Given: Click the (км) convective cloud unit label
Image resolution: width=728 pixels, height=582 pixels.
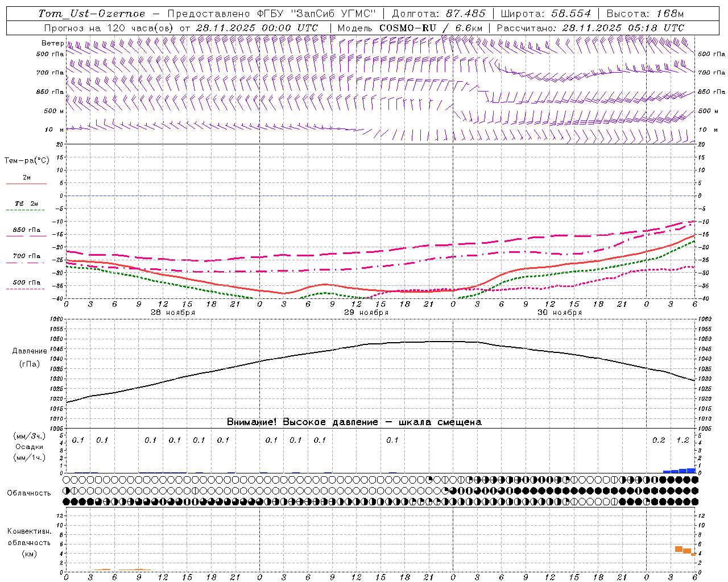Looking at the screenshot, I should coord(29,554).
